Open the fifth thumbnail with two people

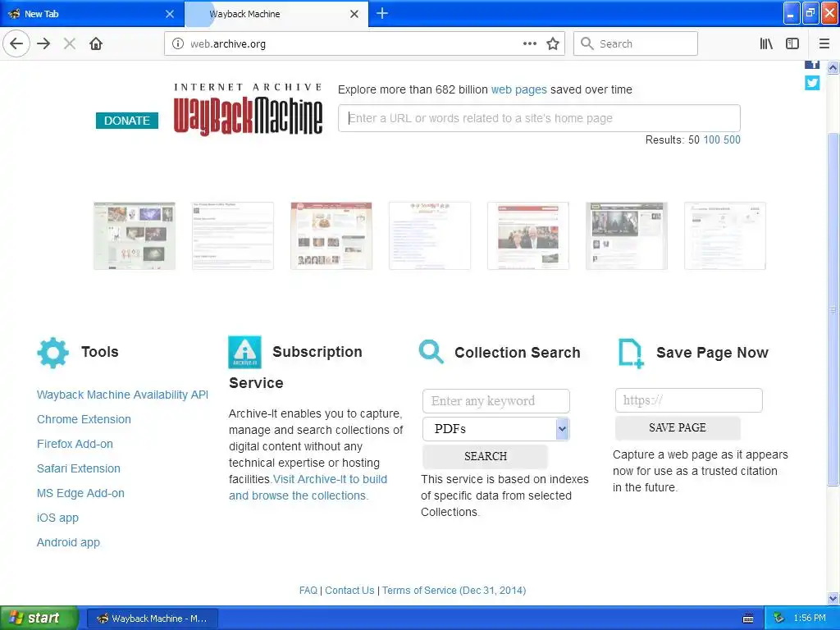point(527,235)
